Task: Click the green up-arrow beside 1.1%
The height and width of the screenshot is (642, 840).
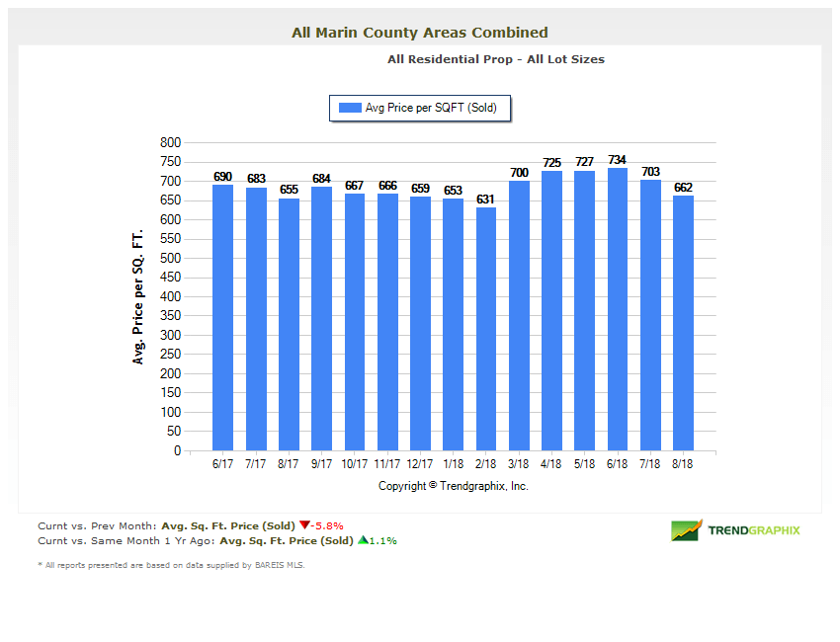Action: [x=366, y=540]
